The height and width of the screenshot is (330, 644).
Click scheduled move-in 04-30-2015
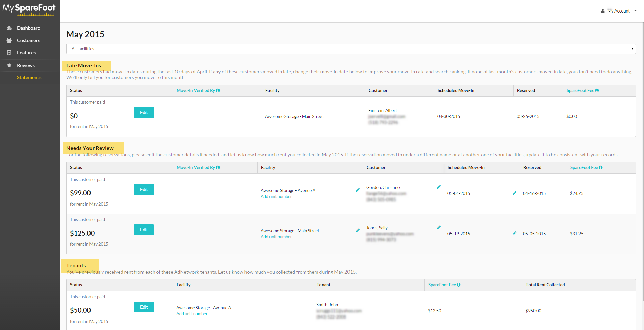(x=448, y=116)
